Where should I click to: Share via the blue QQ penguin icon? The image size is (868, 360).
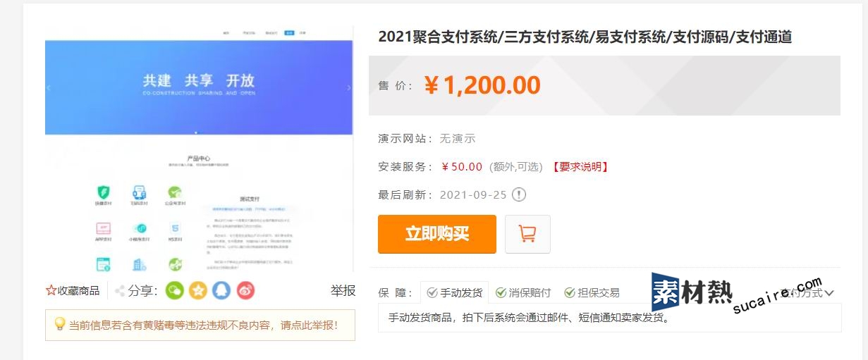tap(221, 290)
